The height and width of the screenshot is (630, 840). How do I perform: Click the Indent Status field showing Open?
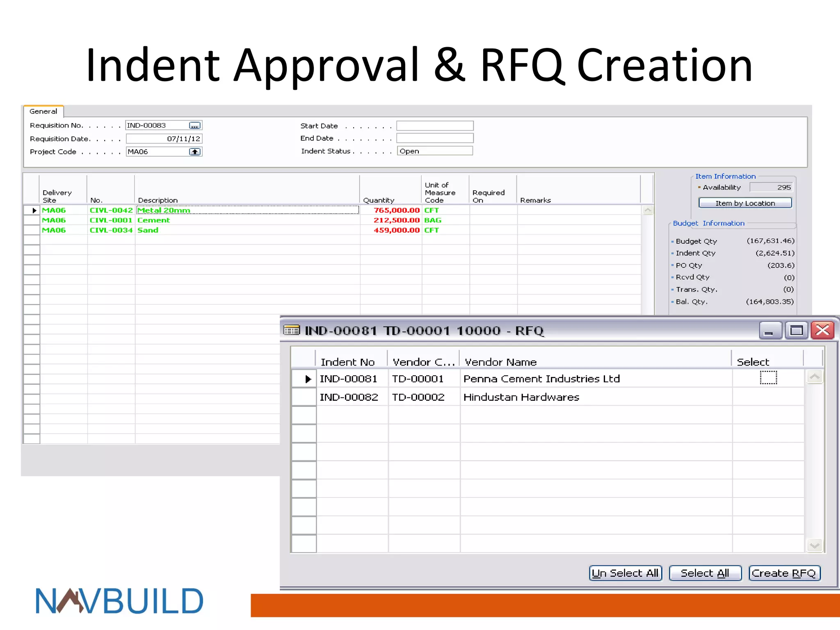coord(435,151)
